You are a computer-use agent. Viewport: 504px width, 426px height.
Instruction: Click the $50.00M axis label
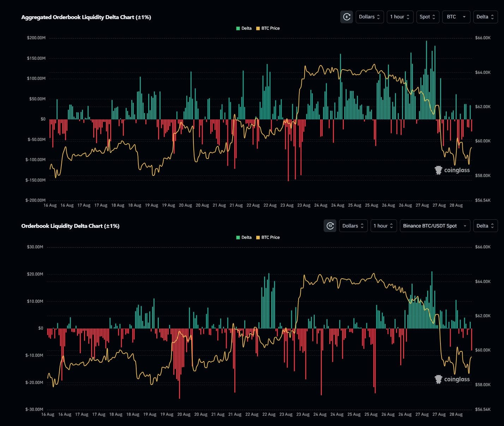coord(37,99)
